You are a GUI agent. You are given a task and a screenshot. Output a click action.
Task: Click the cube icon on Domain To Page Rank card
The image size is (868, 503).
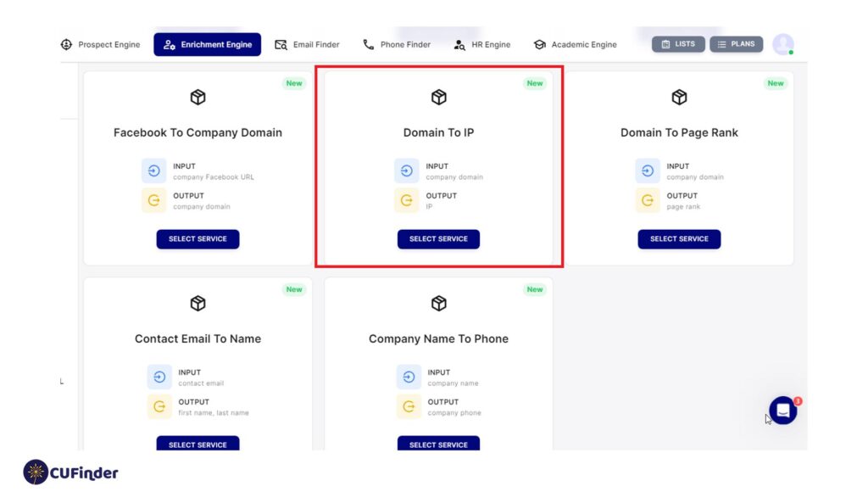[x=679, y=98]
